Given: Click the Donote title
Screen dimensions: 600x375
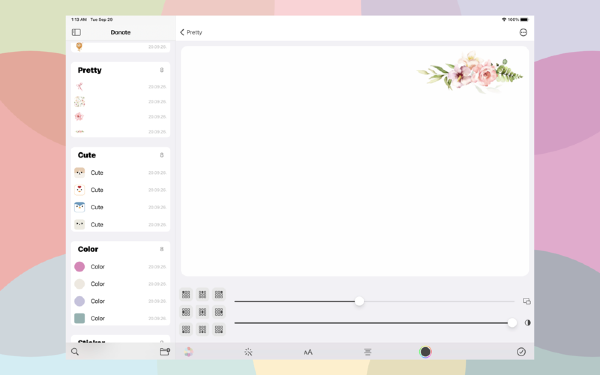Looking at the screenshot, I should click(121, 33).
